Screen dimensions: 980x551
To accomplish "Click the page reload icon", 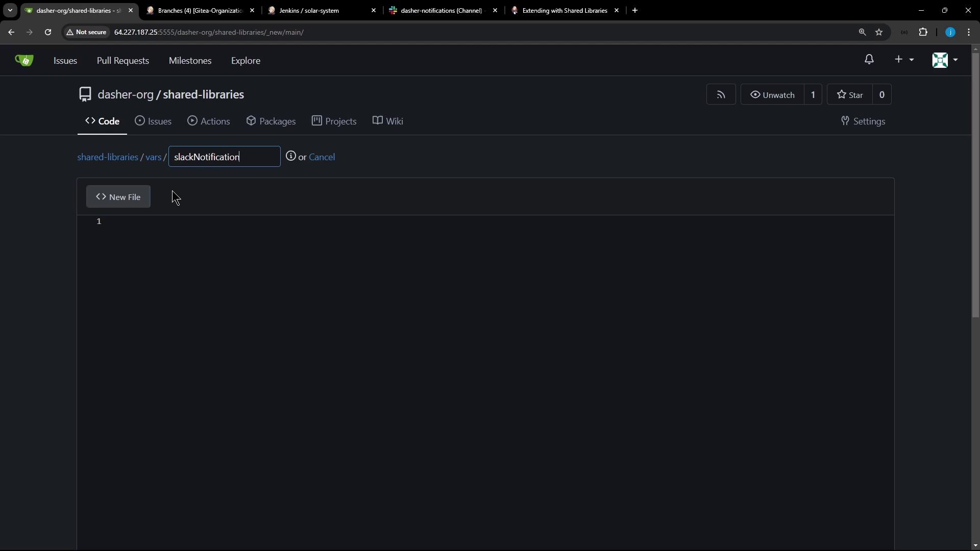I will pos(48,32).
